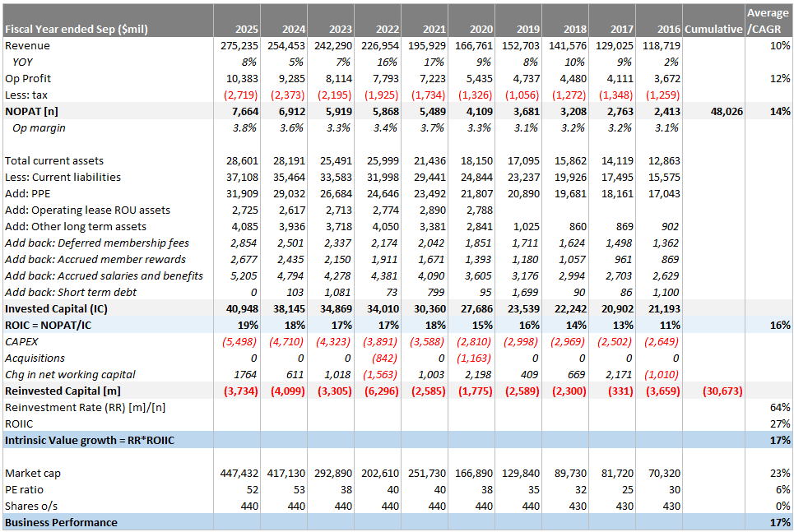Select the 2025 Op Profit value 10,383
794x532 pixels.
(242, 78)
